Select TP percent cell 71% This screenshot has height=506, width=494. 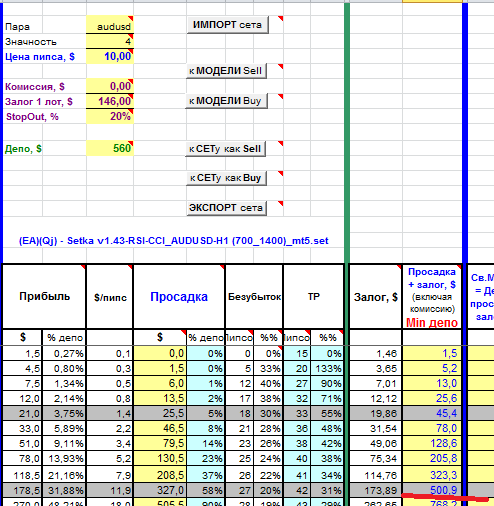[x=327, y=398]
